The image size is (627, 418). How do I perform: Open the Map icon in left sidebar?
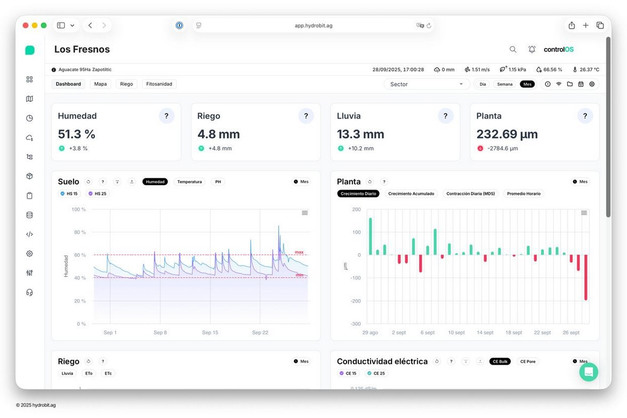29,98
